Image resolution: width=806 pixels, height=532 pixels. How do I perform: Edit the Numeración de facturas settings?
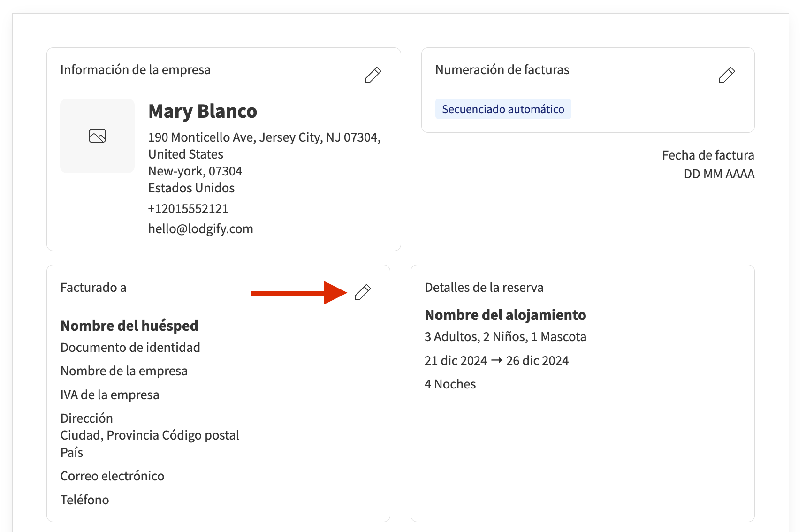pyautogui.click(x=726, y=75)
